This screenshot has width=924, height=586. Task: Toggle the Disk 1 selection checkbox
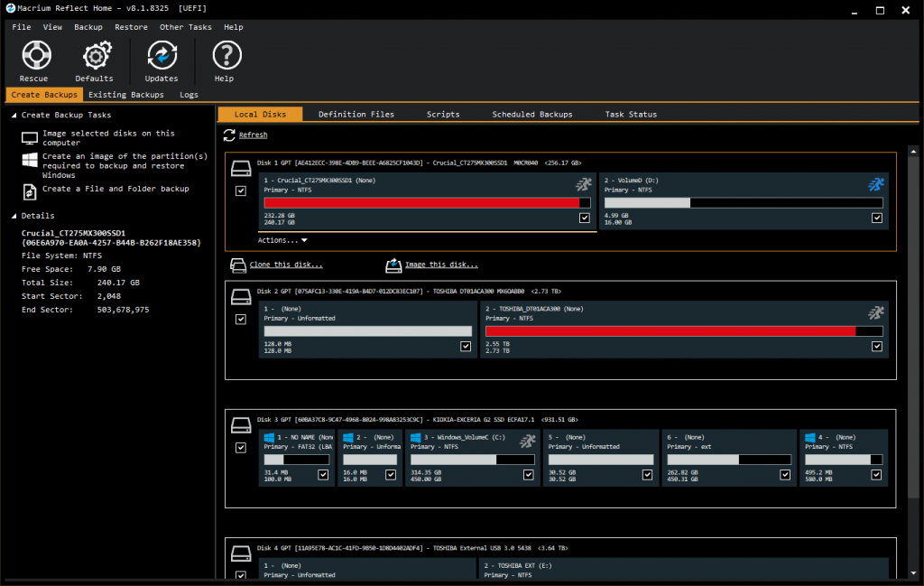240,191
